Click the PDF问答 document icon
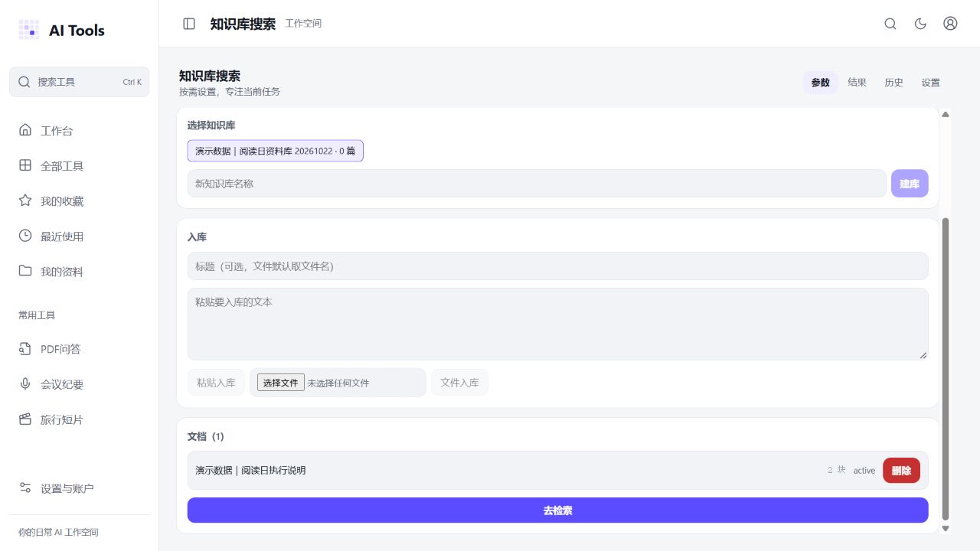Image resolution: width=980 pixels, height=551 pixels. 25,349
